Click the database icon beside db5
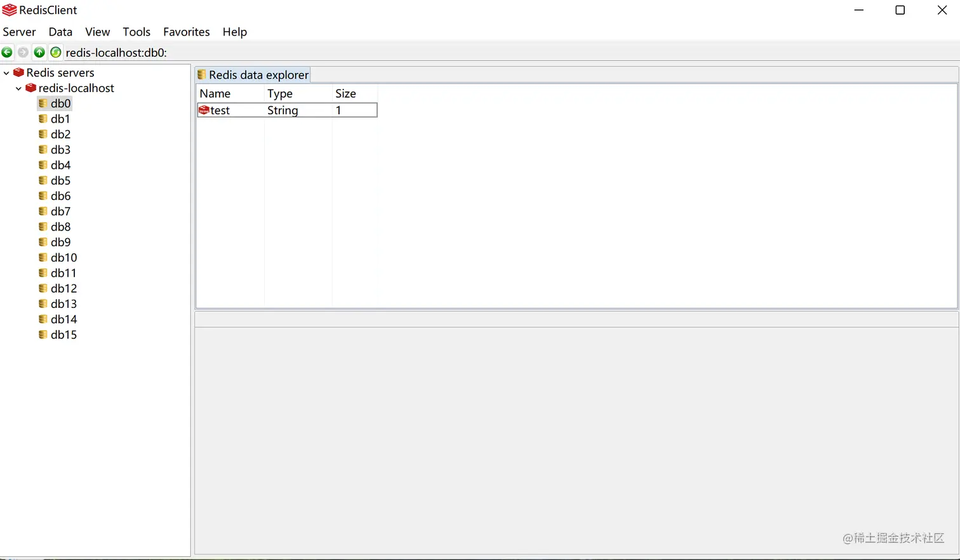 click(43, 180)
